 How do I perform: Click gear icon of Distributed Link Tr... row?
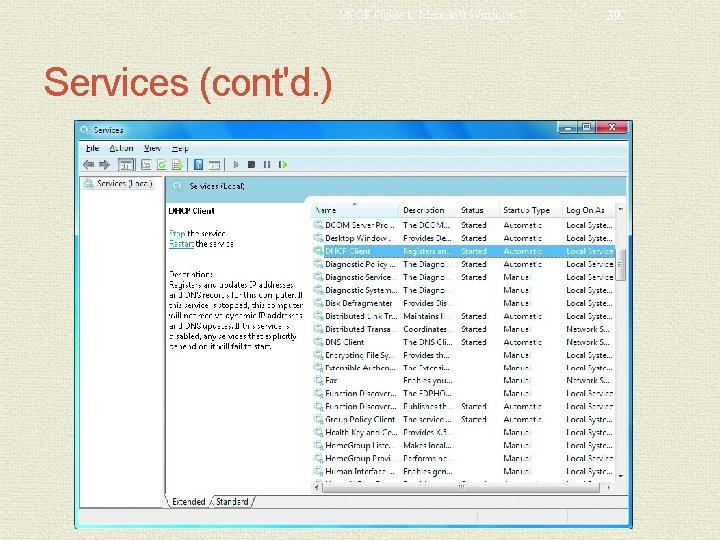tap(318, 316)
